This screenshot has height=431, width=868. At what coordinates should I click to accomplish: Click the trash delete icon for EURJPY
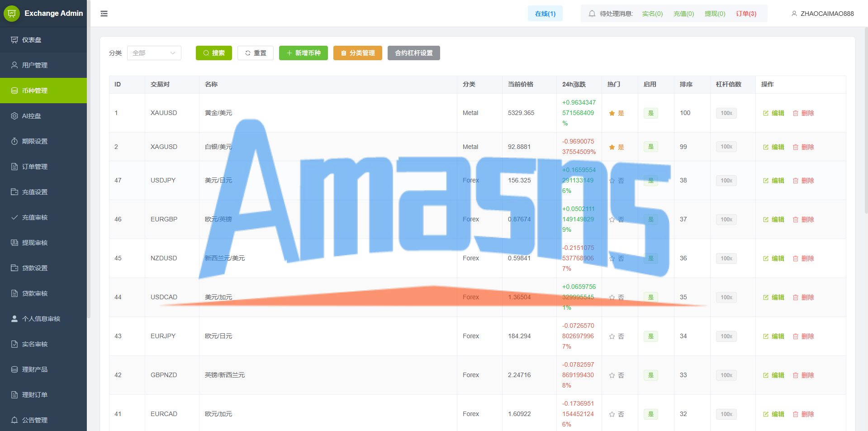pos(796,336)
